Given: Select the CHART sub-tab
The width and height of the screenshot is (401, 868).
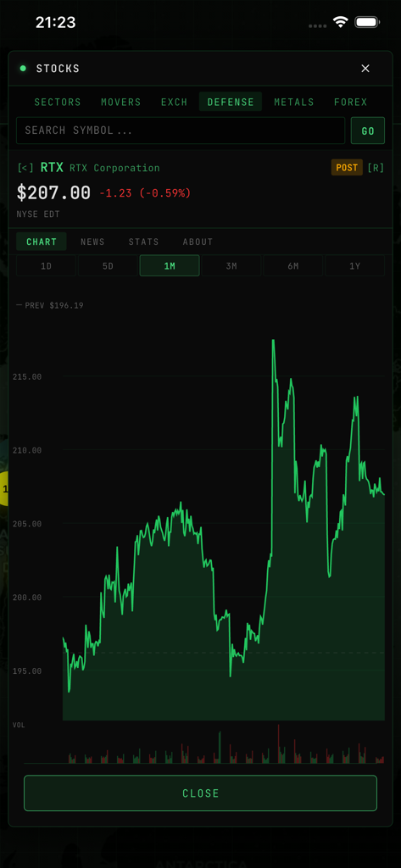Looking at the screenshot, I should tap(42, 242).
